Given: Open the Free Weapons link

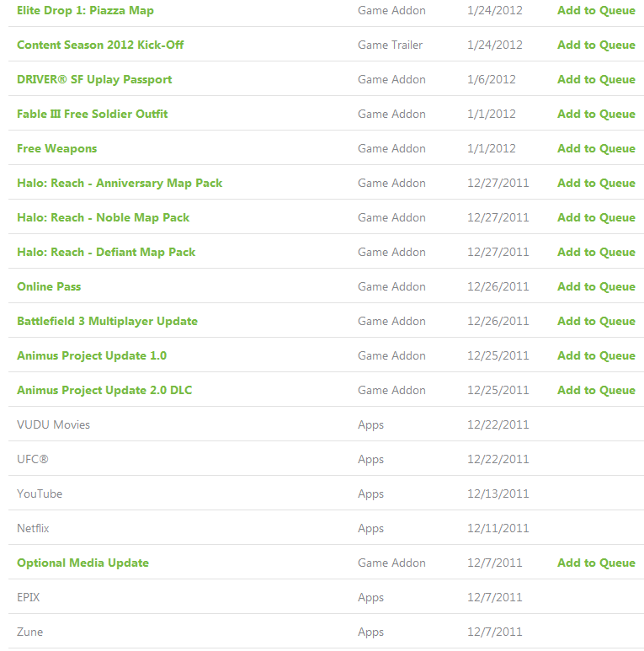Looking at the screenshot, I should 57,148.
